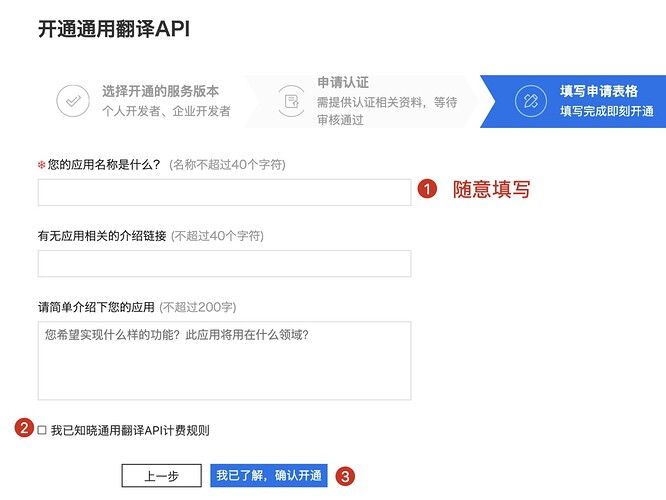666x500 pixels.
Task: Click label 您的应用名称是什么？
Action: pyautogui.click(x=104, y=164)
